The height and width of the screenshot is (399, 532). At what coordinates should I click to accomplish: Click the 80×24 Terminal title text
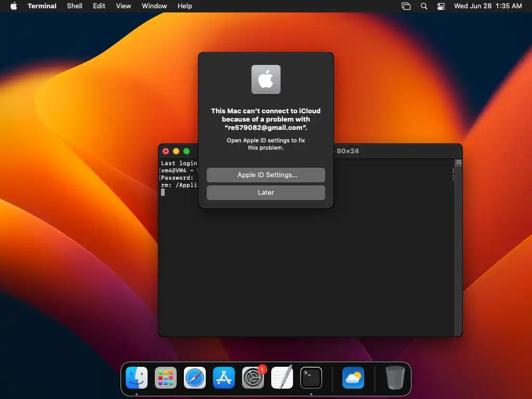(x=348, y=151)
